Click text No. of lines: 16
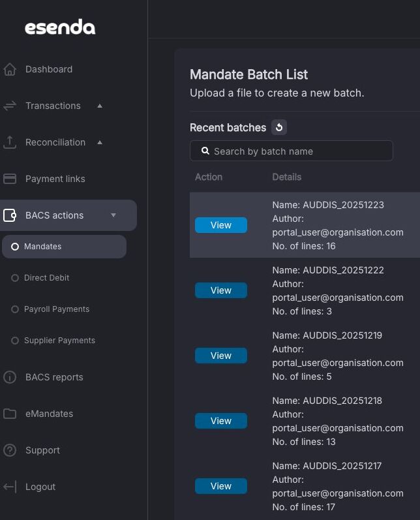The height and width of the screenshot is (520, 420). click(x=304, y=246)
